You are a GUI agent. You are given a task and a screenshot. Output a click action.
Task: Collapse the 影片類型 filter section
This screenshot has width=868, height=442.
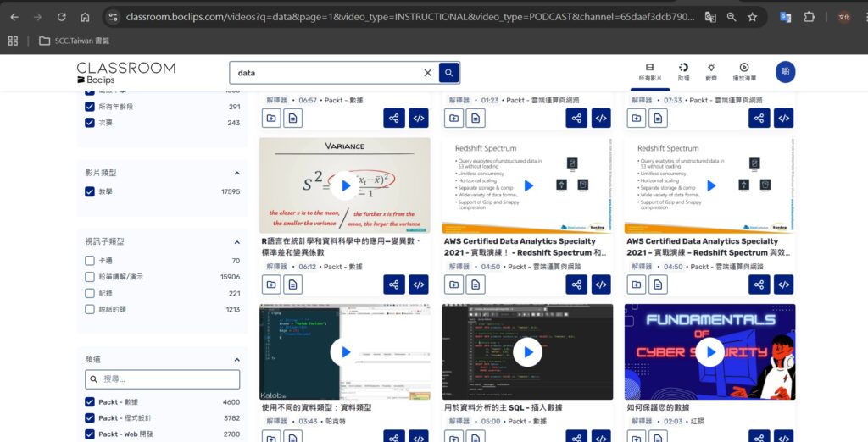point(236,173)
